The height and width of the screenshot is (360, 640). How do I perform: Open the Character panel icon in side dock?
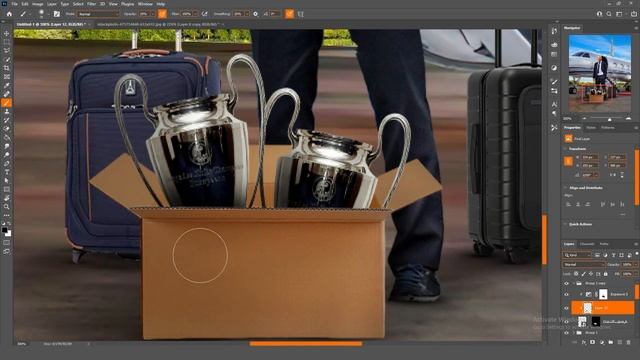554,104
